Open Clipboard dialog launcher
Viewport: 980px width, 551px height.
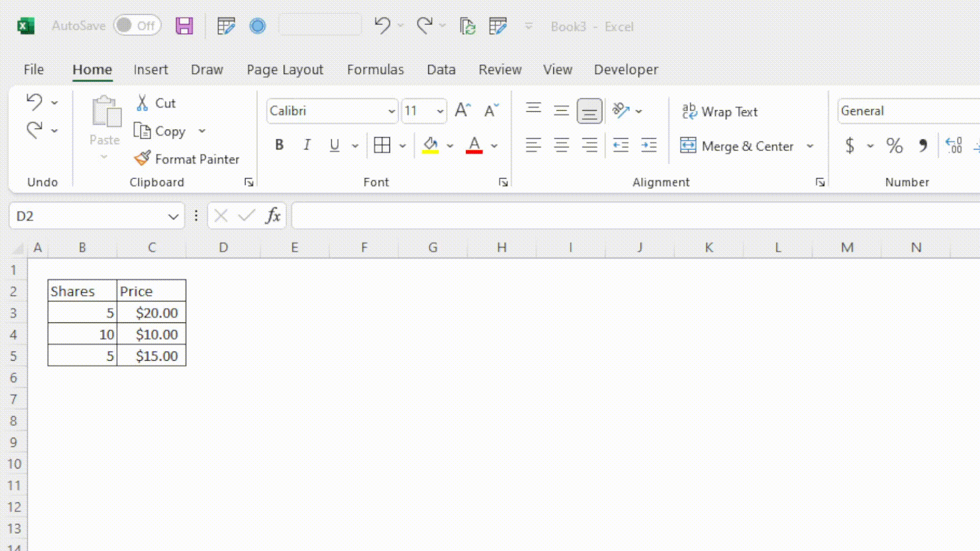click(x=249, y=182)
